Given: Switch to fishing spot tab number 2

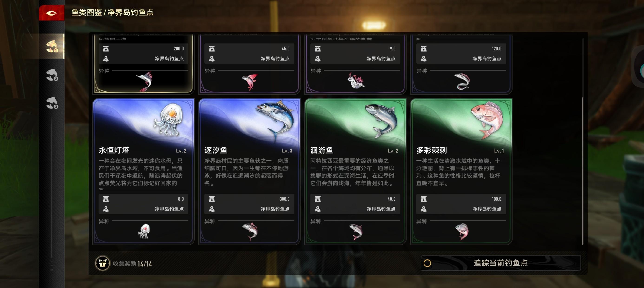Looking at the screenshot, I should click(52, 75).
